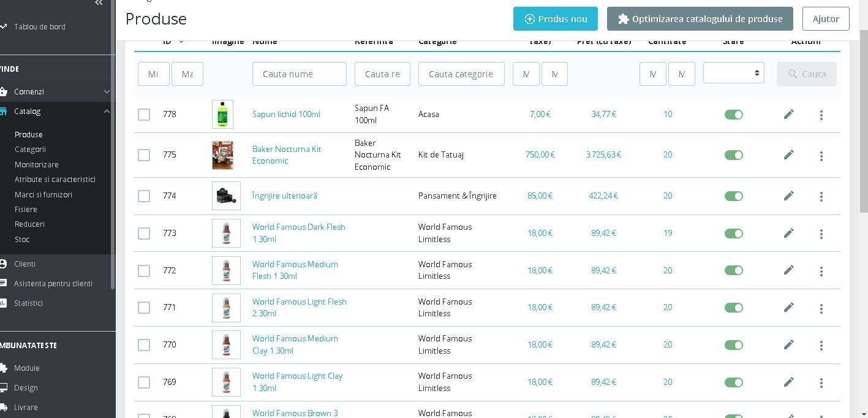Click the Produs nou button

[x=556, y=19]
